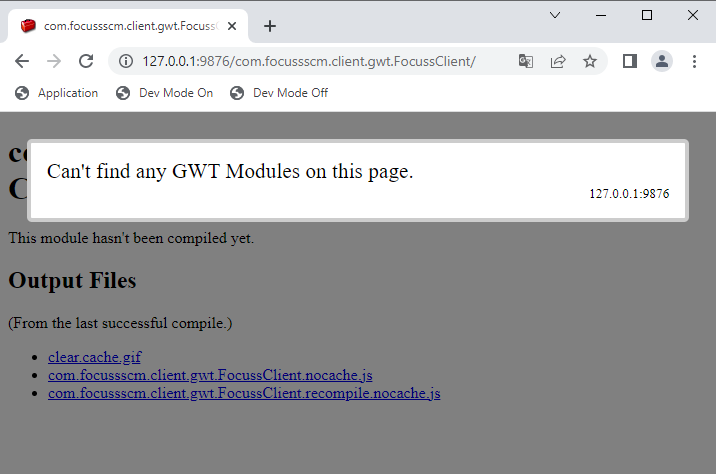Screen dimensions: 716x474
Task: Open the clear.cache.gif link
Action: click(95, 357)
